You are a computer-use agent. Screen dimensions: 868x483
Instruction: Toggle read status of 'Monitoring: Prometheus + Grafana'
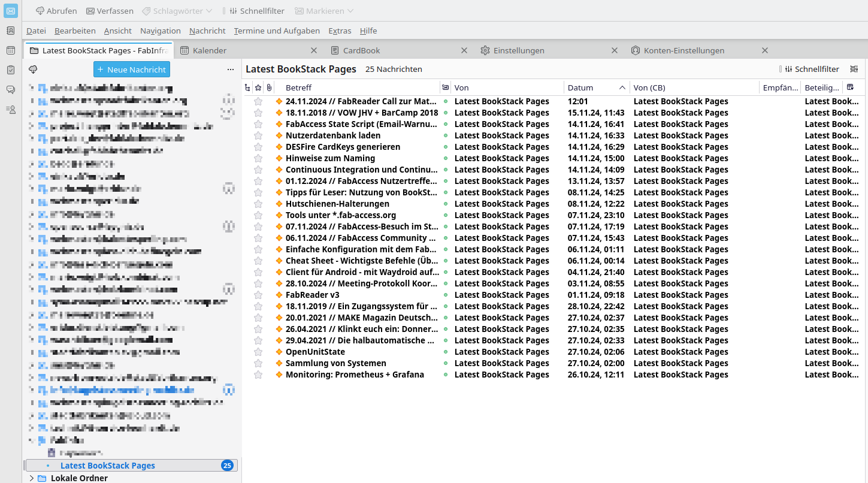(x=445, y=375)
